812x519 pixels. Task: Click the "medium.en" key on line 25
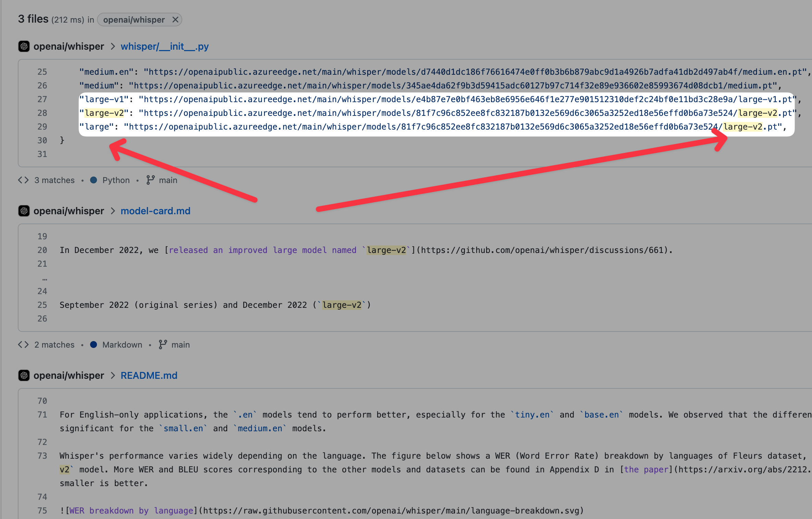point(107,72)
